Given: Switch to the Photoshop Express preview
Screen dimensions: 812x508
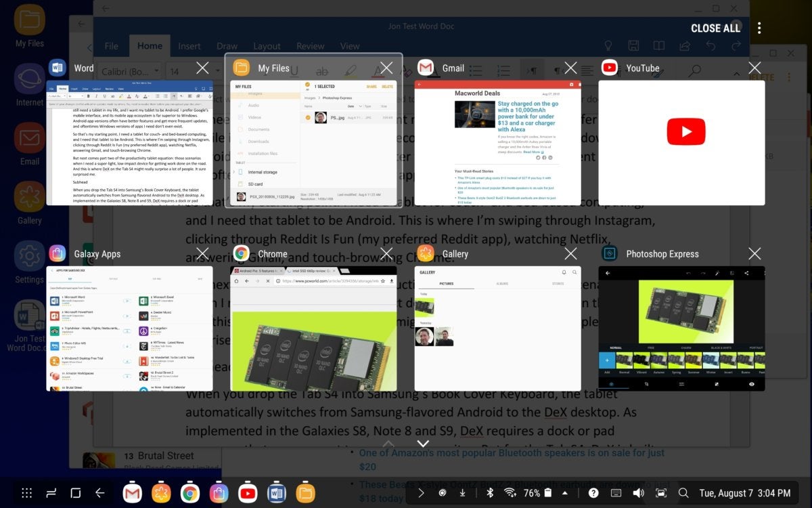Looking at the screenshot, I should click(x=681, y=329).
